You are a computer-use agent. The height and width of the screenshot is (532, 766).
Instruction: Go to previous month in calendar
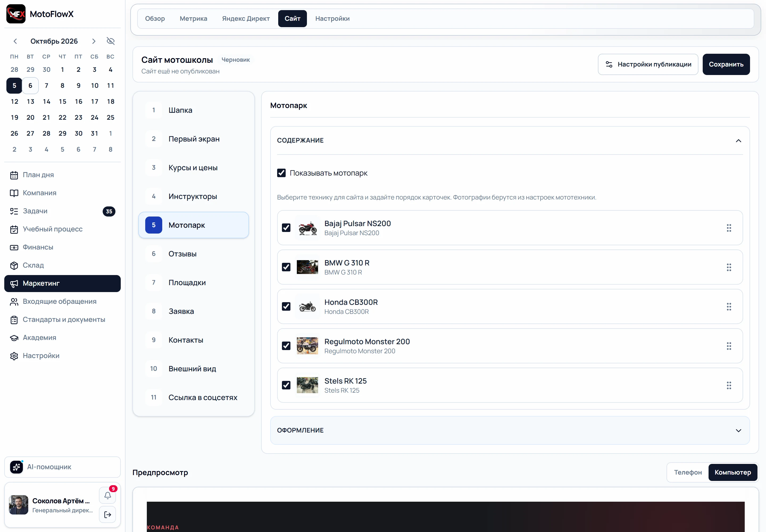15,41
